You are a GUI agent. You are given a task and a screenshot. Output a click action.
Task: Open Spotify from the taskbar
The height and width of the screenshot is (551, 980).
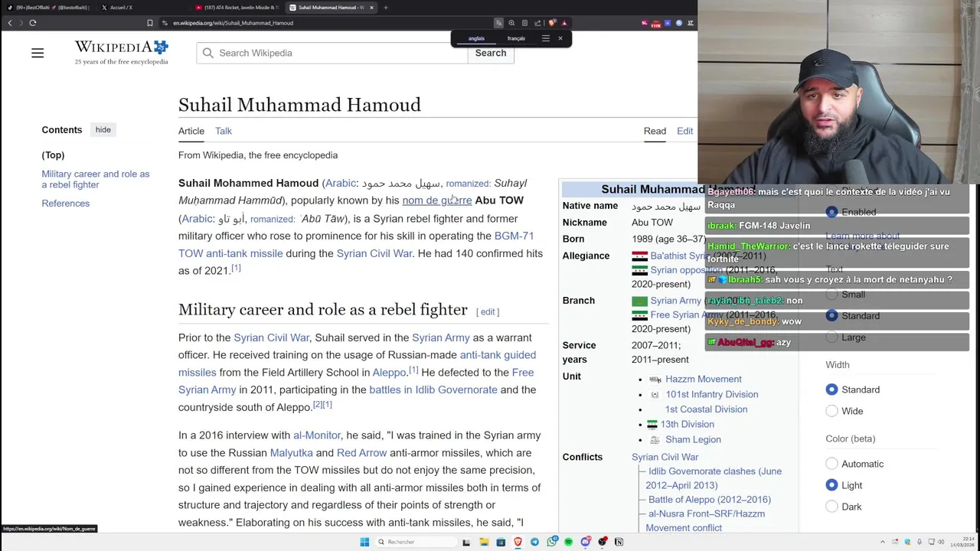568,542
